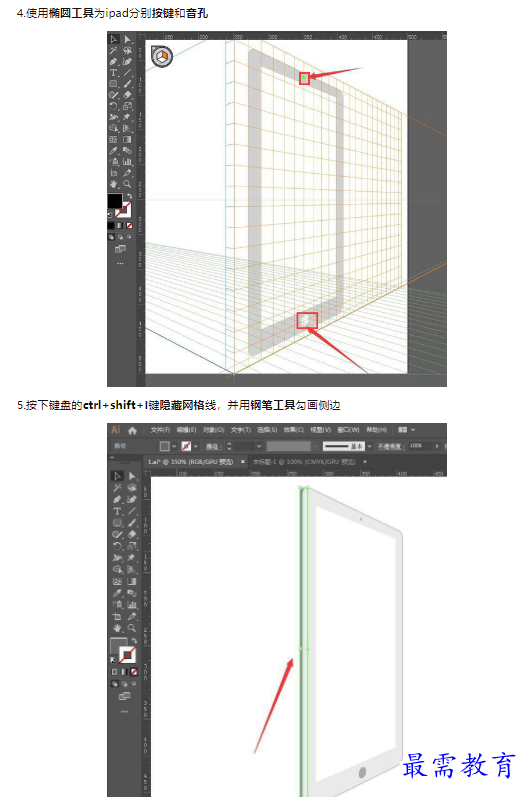Select the Eraser tool in the step 4 toolbar
This screenshot has width=524, height=797.
point(127,95)
